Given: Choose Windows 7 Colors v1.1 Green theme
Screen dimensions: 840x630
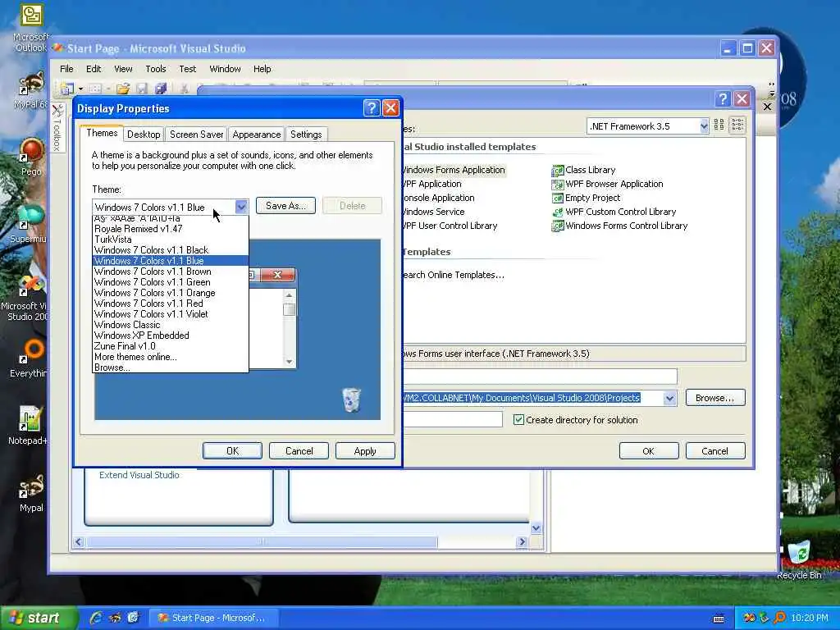Looking at the screenshot, I should [x=171, y=282].
